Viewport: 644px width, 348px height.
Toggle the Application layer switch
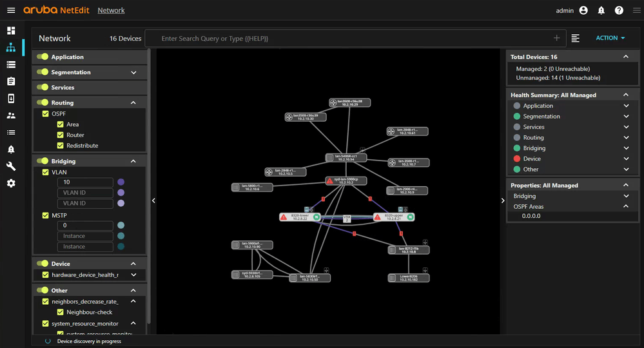click(x=43, y=57)
